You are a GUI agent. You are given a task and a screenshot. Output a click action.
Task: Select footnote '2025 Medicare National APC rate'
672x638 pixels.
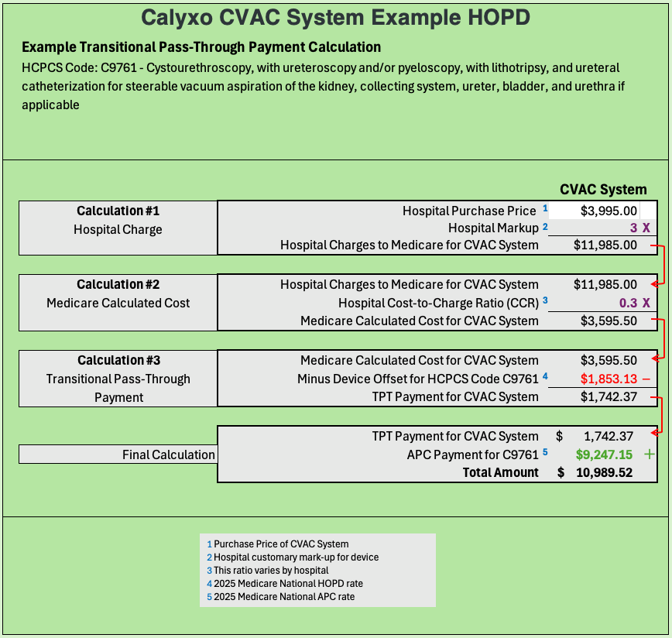284,597
